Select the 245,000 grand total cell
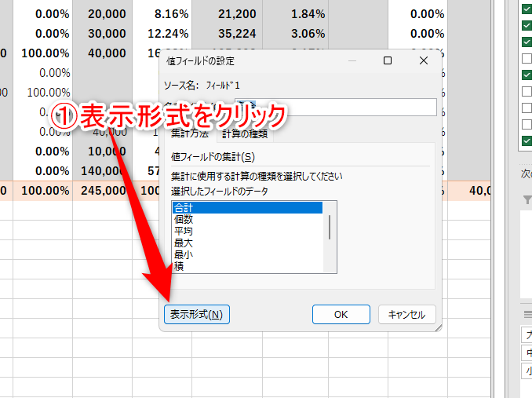Viewport: 532px width, 398px height. tap(102, 190)
